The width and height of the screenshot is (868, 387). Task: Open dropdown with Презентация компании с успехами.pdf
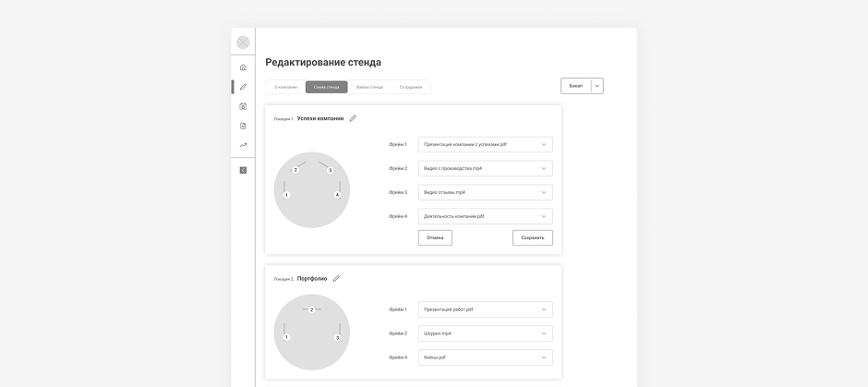click(x=485, y=144)
